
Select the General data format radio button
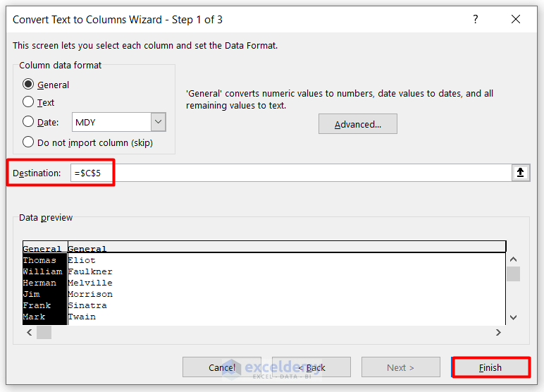tap(28, 85)
